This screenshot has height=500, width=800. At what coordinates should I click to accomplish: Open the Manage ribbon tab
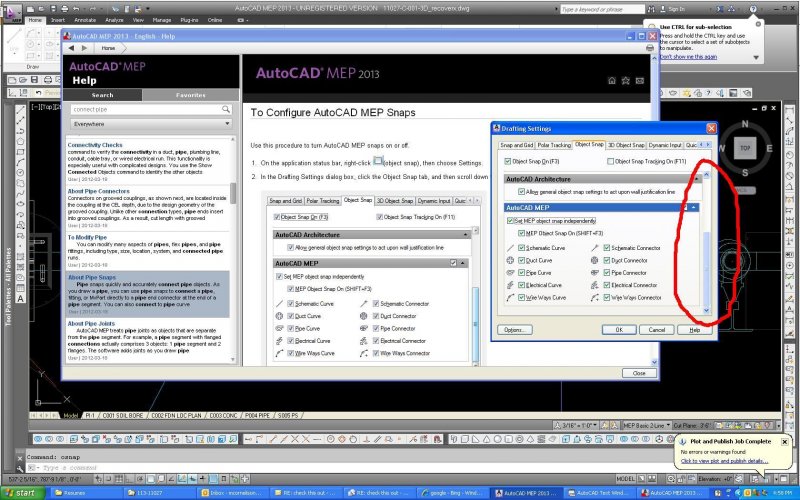coord(162,20)
